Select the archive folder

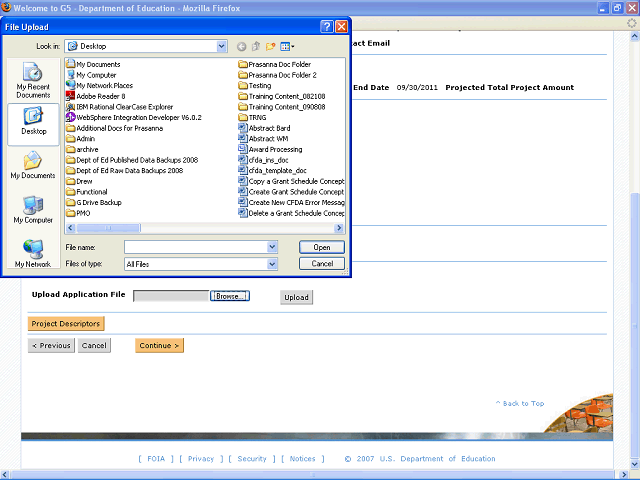tap(82, 149)
